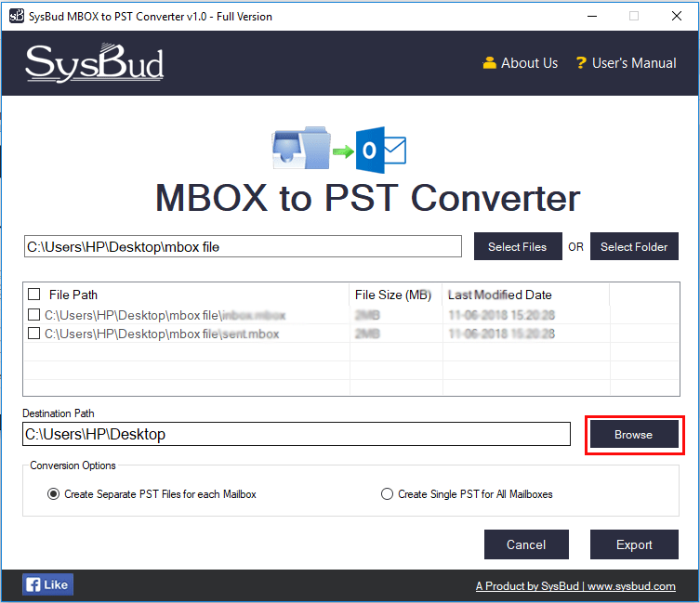Click the green conversion arrow icon
The image size is (700, 603).
tap(343, 151)
